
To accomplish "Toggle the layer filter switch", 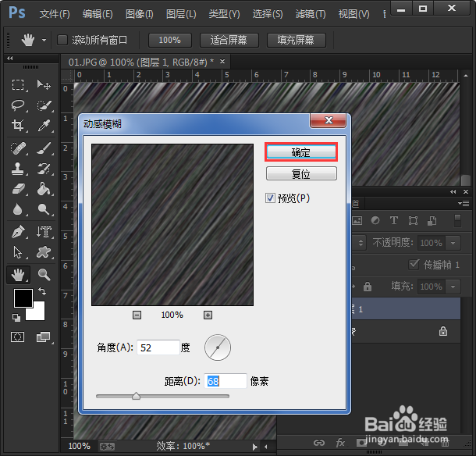I will (457, 220).
